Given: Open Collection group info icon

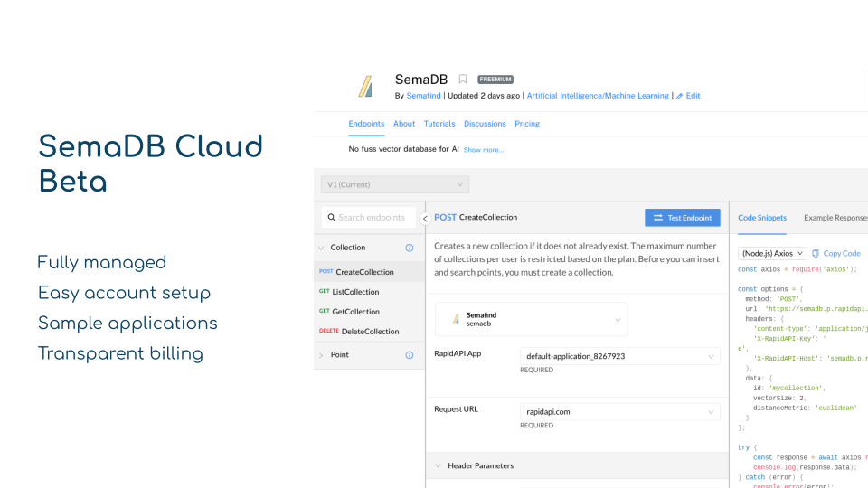Looking at the screenshot, I should [x=409, y=248].
